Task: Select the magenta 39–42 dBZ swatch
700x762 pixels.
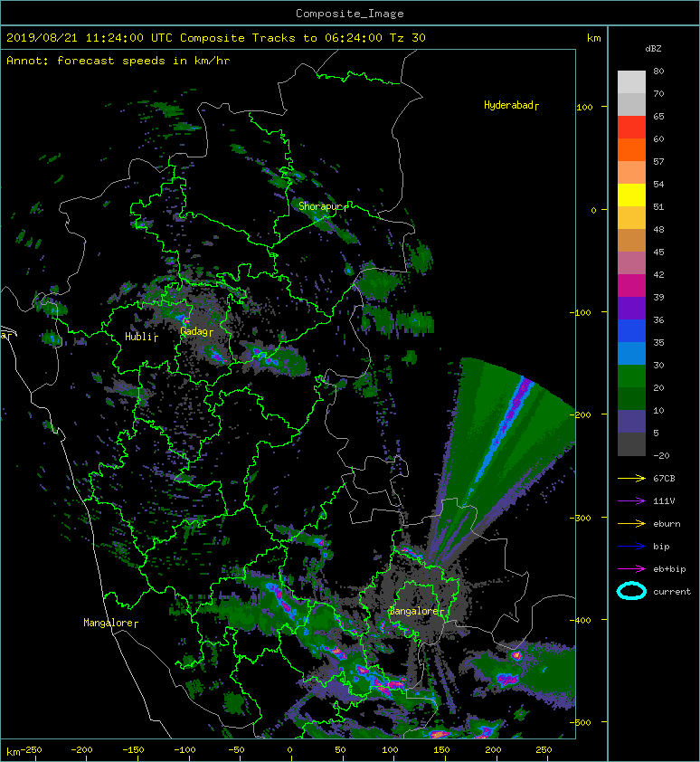Action: [631, 285]
